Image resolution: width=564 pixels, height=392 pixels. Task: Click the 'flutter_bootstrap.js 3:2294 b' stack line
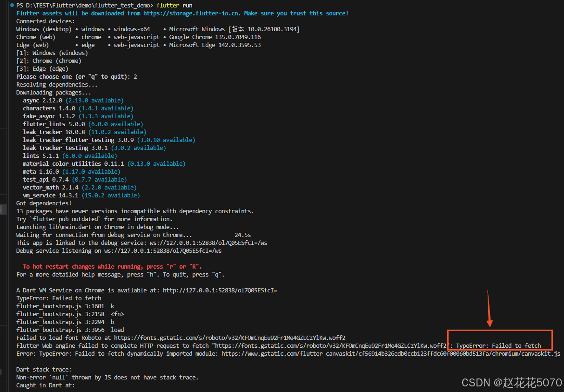[65, 322]
